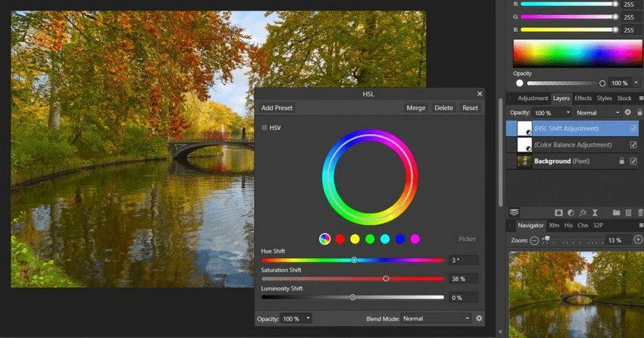The width and height of the screenshot is (644, 338).
Task: Add a new pixel layer icon
Action: [x=628, y=212]
